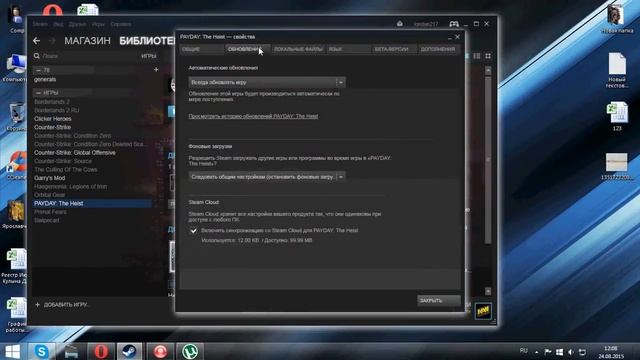Open Skype from the taskbar
Screen dimensions: 640x360
pyautogui.click(x=41, y=351)
